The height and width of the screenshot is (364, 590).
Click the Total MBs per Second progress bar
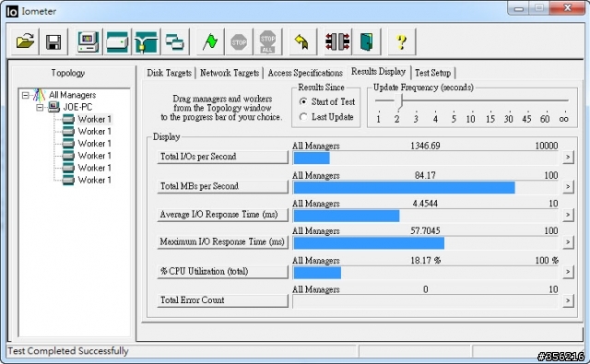coord(426,187)
